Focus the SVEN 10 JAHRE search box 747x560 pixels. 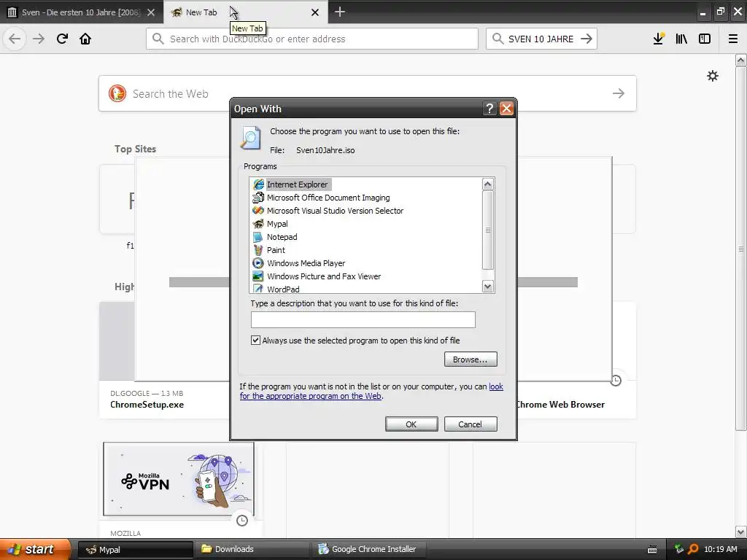click(541, 39)
